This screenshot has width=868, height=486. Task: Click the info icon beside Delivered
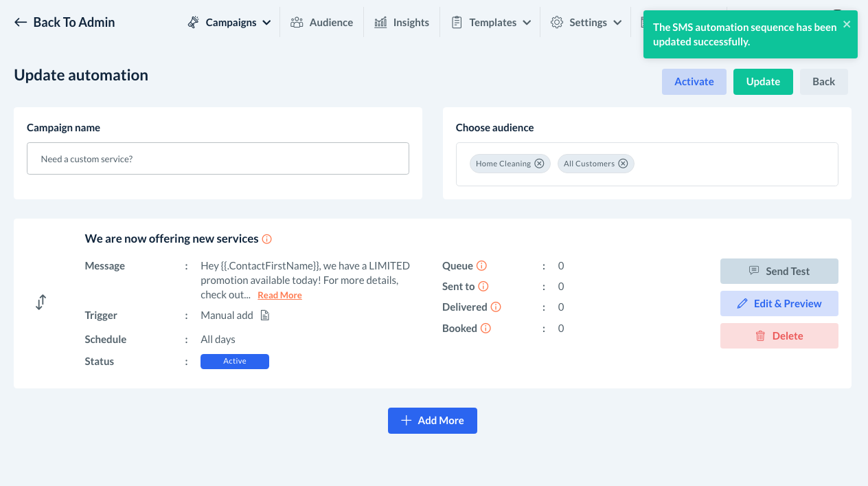tap(496, 307)
